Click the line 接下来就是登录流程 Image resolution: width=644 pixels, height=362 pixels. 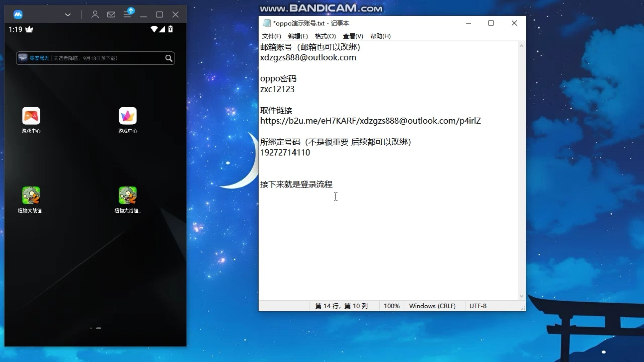click(296, 184)
